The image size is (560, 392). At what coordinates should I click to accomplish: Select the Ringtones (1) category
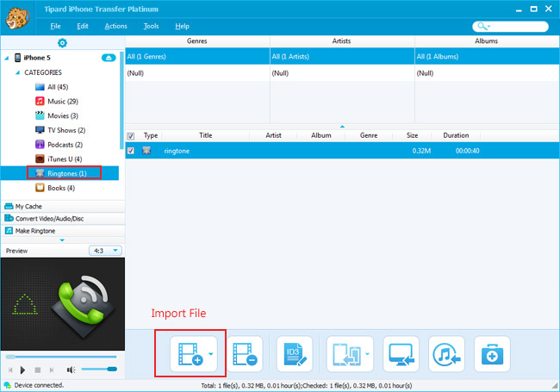[x=61, y=173]
